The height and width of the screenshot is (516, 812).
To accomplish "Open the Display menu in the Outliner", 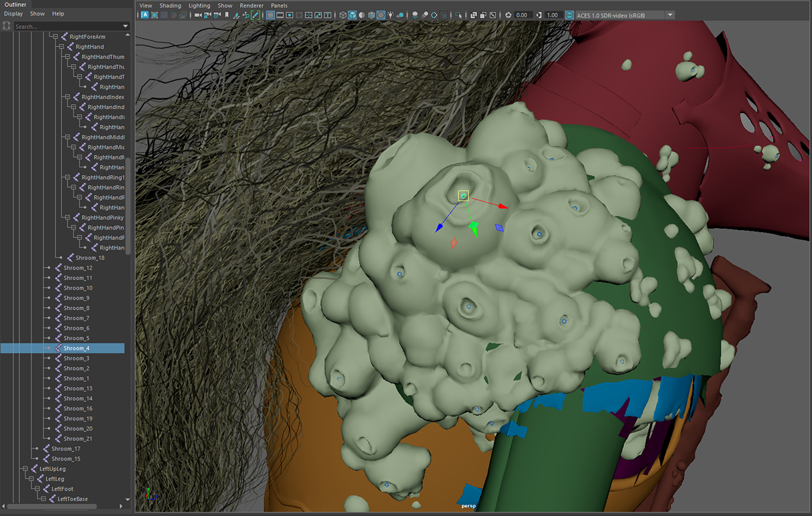I will [x=13, y=13].
